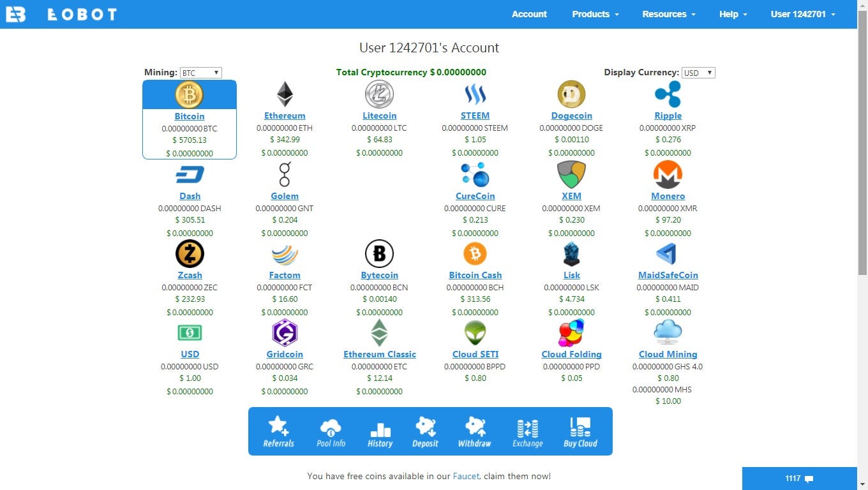Image resolution: width=868 pixels, height=490 pixels.
Task: Open Pool Info from toolbar
Action: click(331, 432)
